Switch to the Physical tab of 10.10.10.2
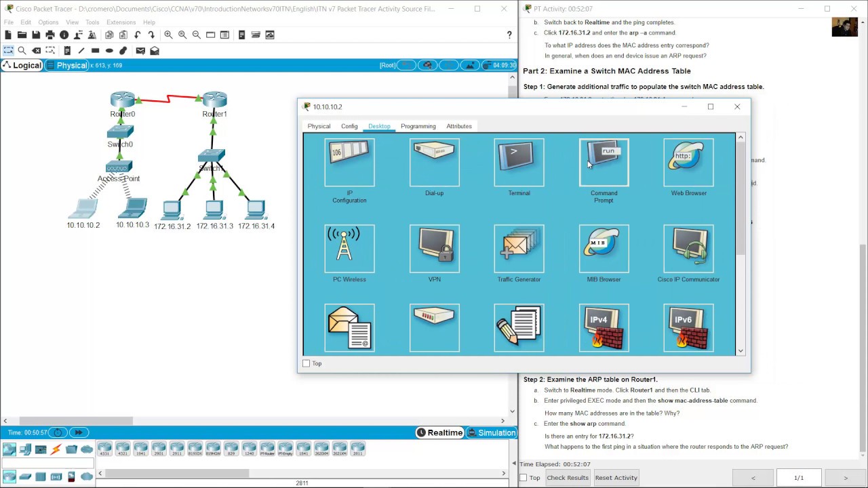Viewport: 868px width, 488px height. pos(319,126)
